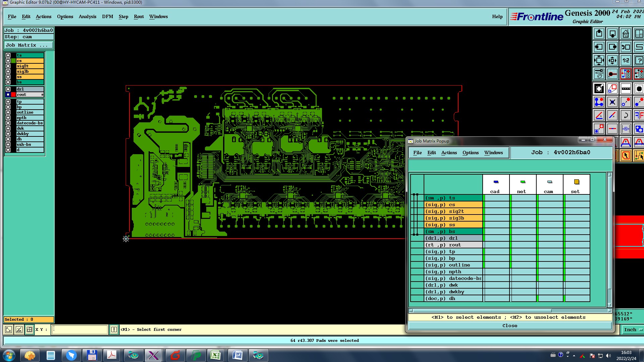Select the 1:2 zoom icon
The width and height of the screenshot is (644, 362).
(626, 61)
